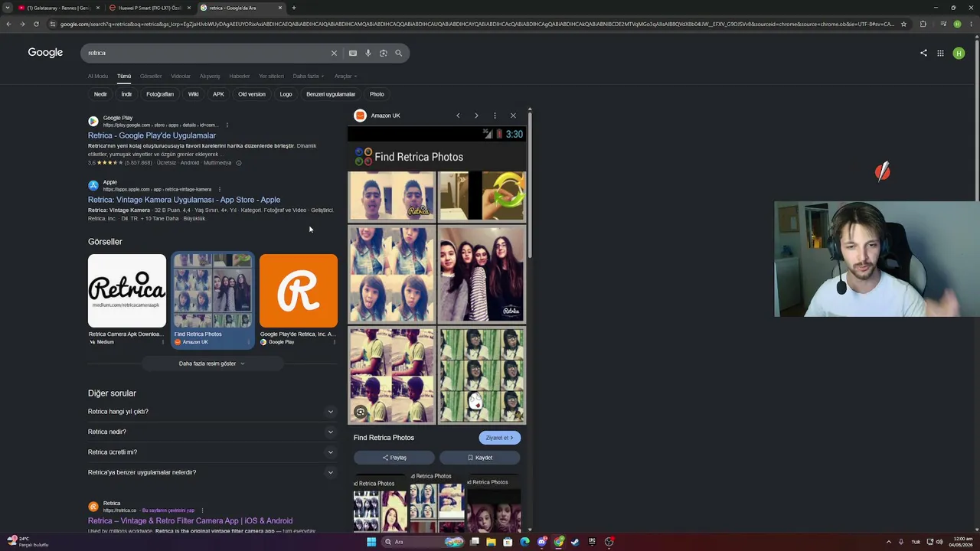Viewport: 980px width, 551px height.
Task: Select the 'Nedir' filter chip
Action: tap(100, 94)
